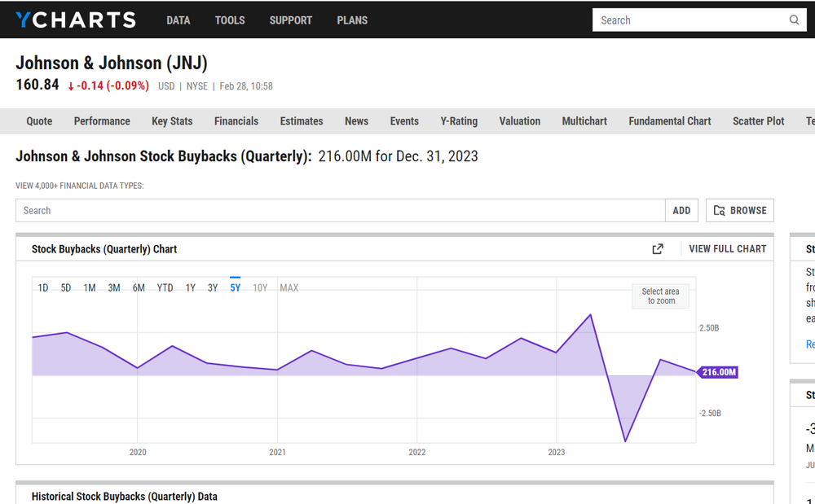Open the Key Stats tab
The image size is (815, 504).
[x=172, y=121]
